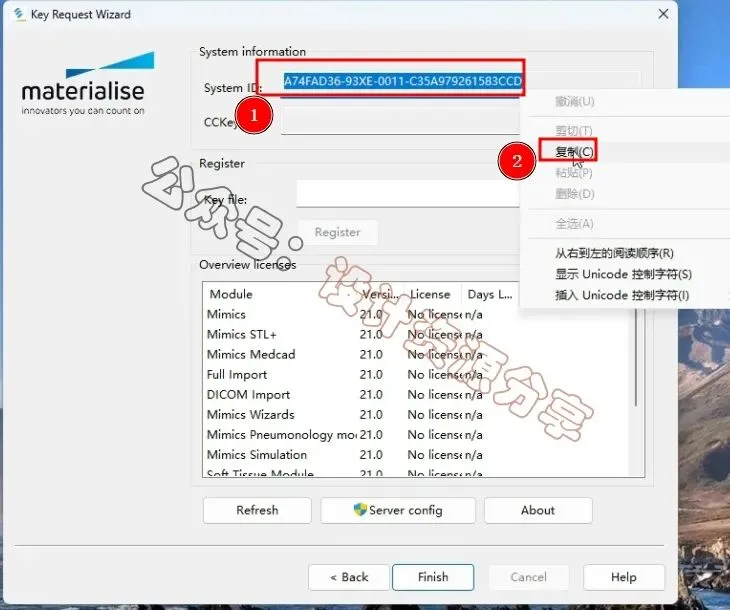
Task: Click the Days L... column header
Action: point(490,294)
